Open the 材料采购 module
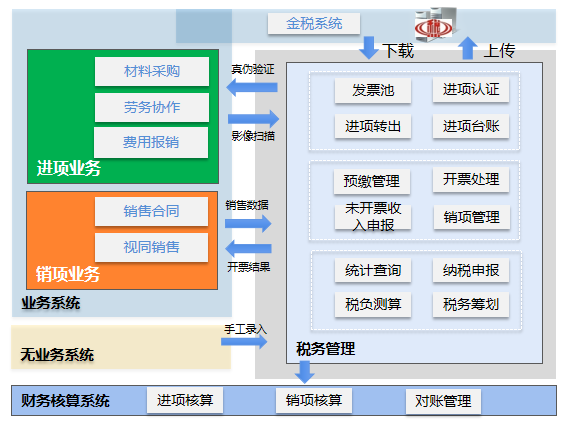 coord(152,71)
